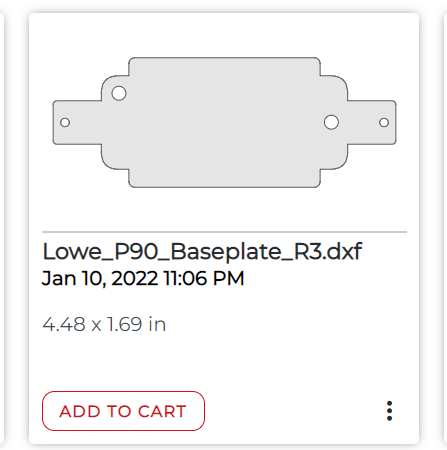Click the ADD TO CART button

tap(123, 411)
